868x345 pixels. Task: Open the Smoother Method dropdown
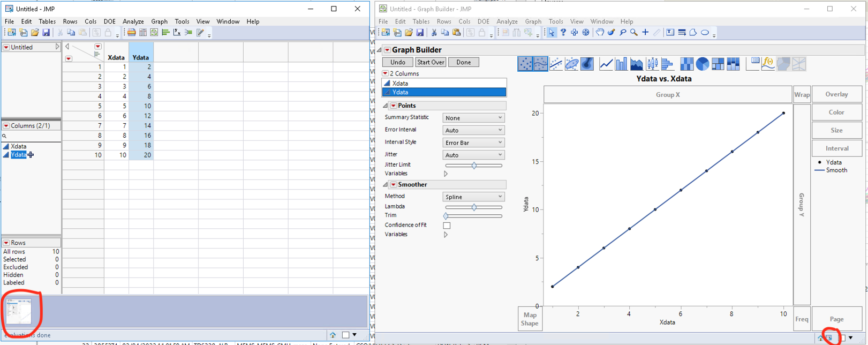tap(474, 197)
